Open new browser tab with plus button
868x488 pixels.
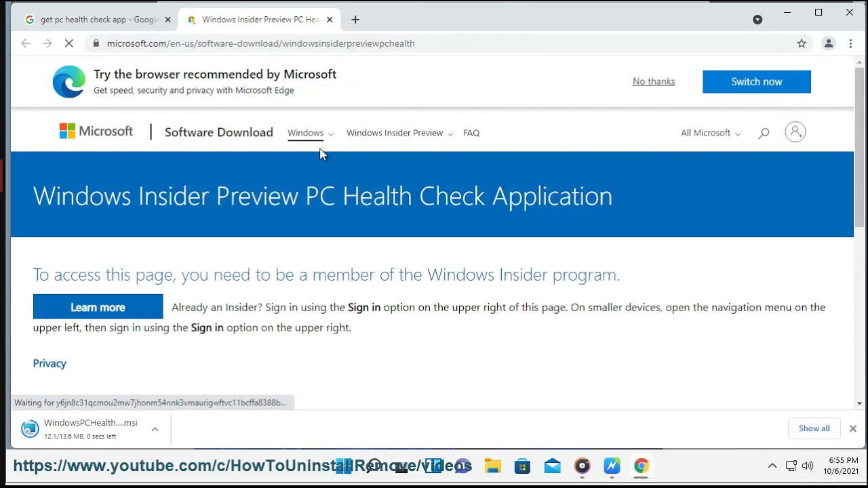click(355, 20)
